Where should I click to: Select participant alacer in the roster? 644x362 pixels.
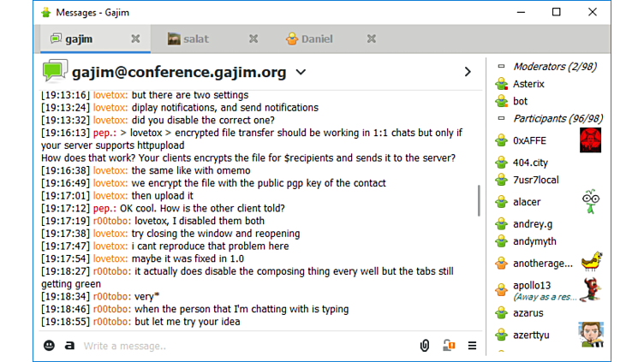(x=527, y=202)
